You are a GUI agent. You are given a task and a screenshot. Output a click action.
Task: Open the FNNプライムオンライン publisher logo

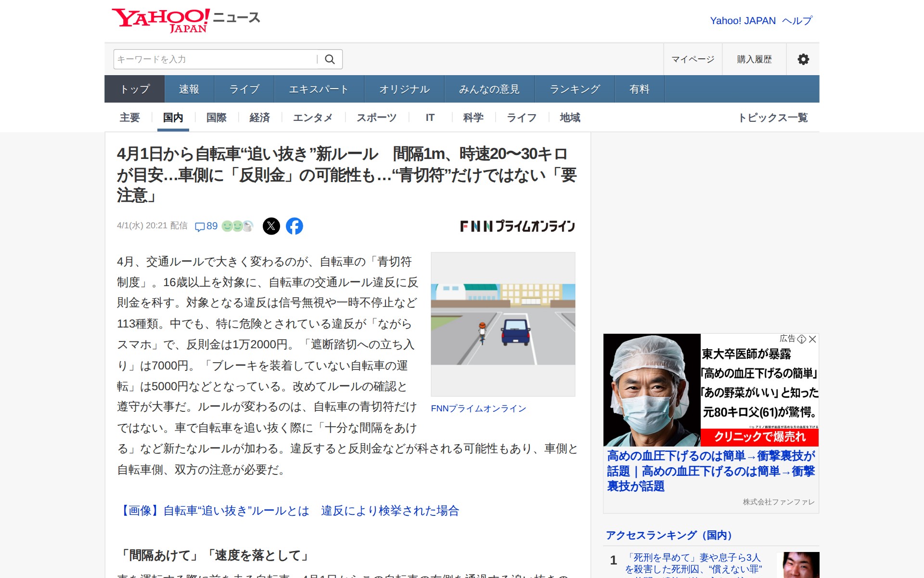tap(517, 226)
